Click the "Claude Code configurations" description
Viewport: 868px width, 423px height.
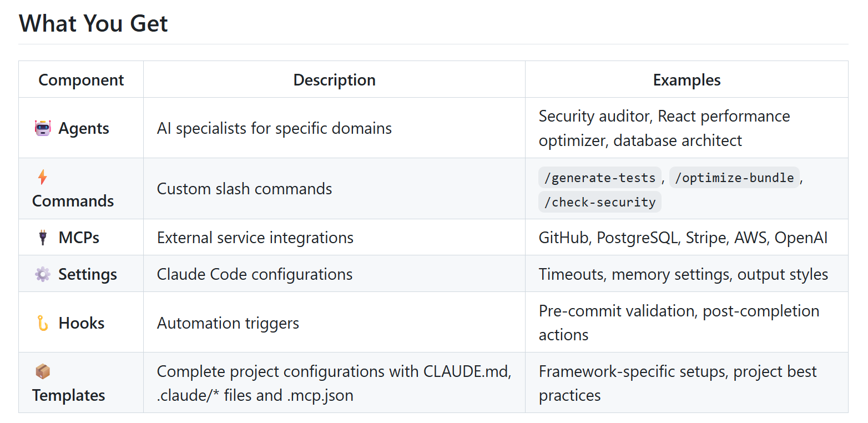pyautogui.click(x=255, y=274)
